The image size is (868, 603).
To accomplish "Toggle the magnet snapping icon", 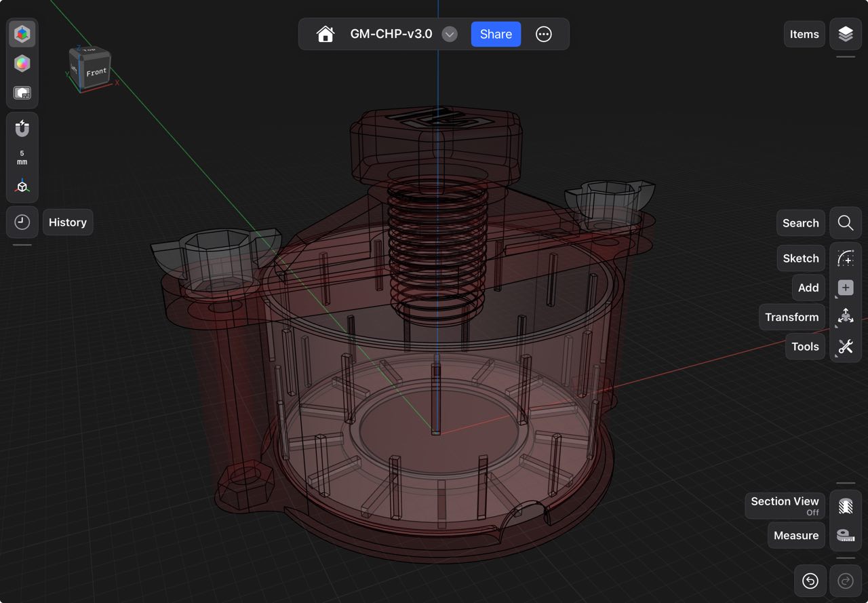I will [x=22, y=128].
